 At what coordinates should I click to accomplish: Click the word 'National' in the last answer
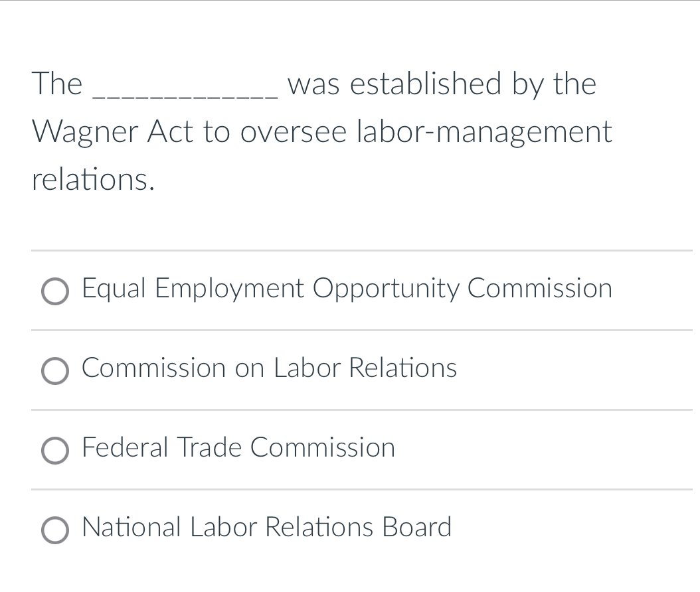point(131,527)
